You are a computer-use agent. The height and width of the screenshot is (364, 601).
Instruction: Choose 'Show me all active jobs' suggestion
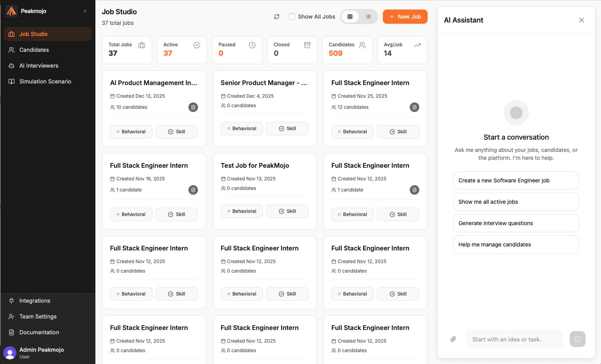pos(516,202)
